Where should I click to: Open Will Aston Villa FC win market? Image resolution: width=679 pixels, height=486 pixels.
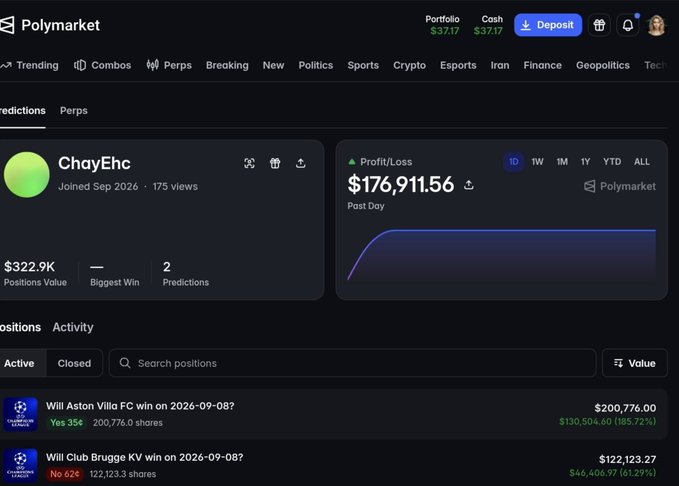pos(140,406)
